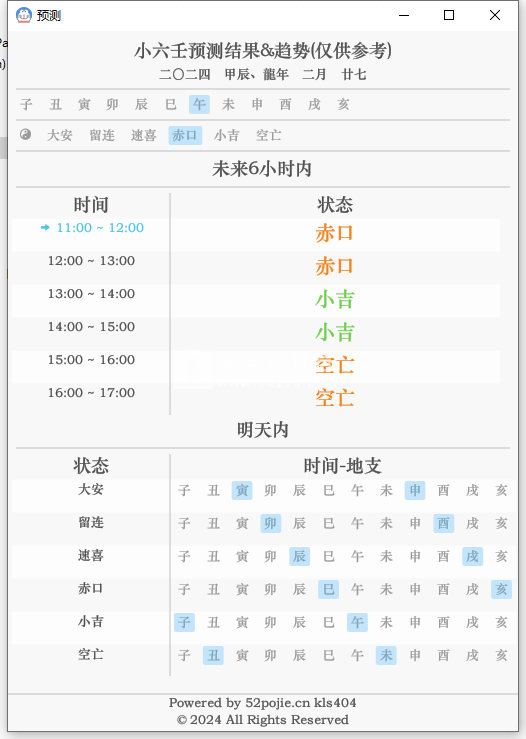Click the yin-yang icon beside 大安

[25, 135]
